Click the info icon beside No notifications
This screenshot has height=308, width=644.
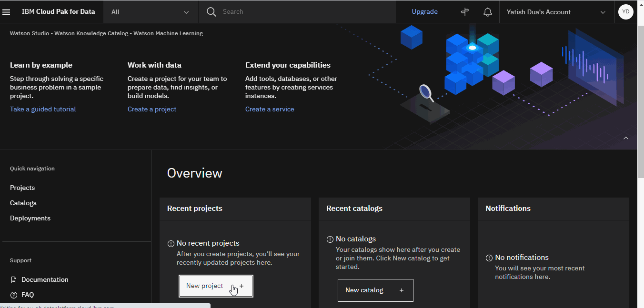(489, 258)
